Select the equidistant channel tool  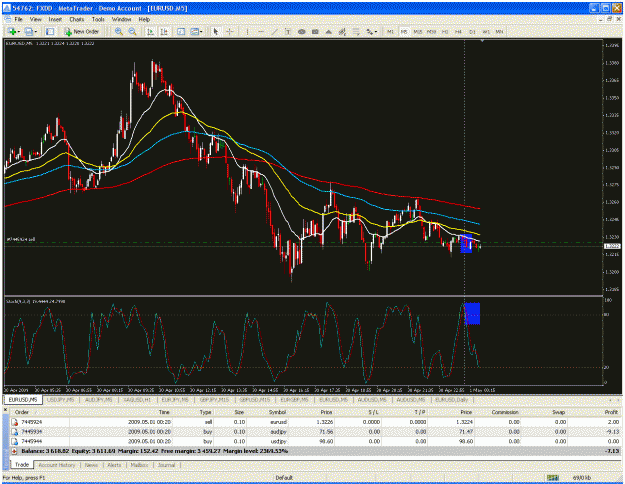(342, 31)
